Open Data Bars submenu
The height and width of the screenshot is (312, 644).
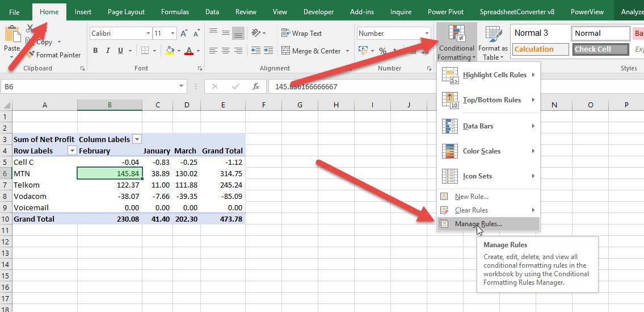tap(489, 126)
